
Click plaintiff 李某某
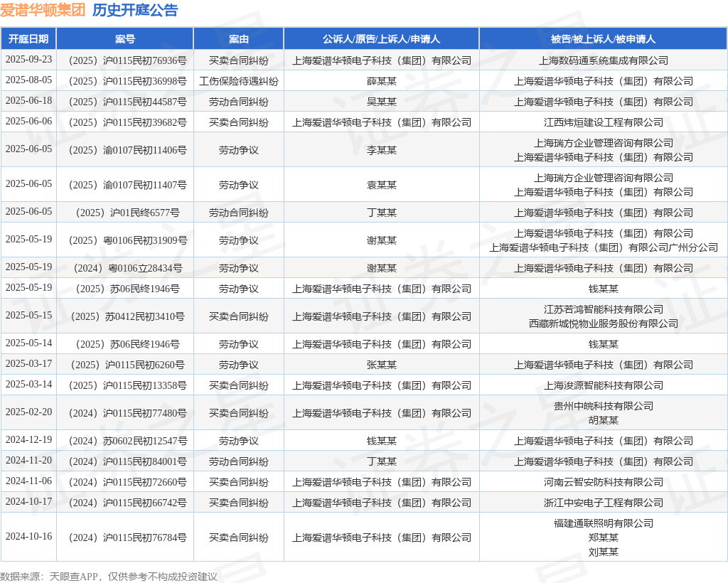pyautogui.click(x=381, y=151)
